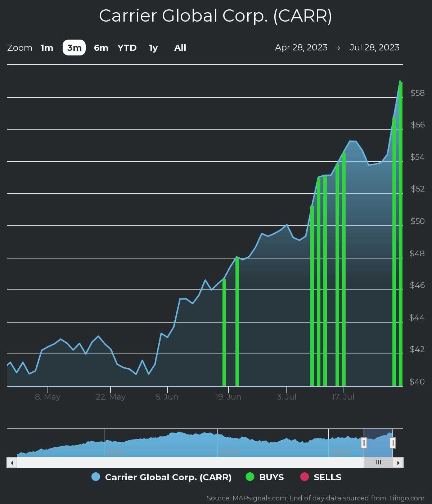Screen dimensions: 432x504
Task: Click the buy signal bar reaching $56.50
Action: click(x=394, y=252)
